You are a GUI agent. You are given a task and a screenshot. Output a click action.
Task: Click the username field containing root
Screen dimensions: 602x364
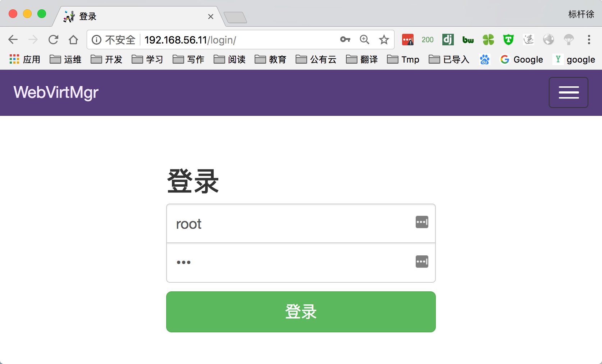[301, 223]
